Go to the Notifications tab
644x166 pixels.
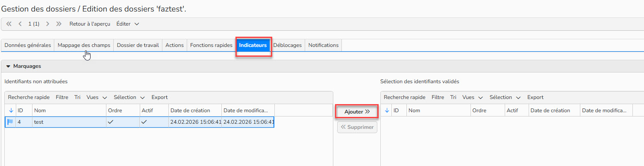tap(323, 45)
